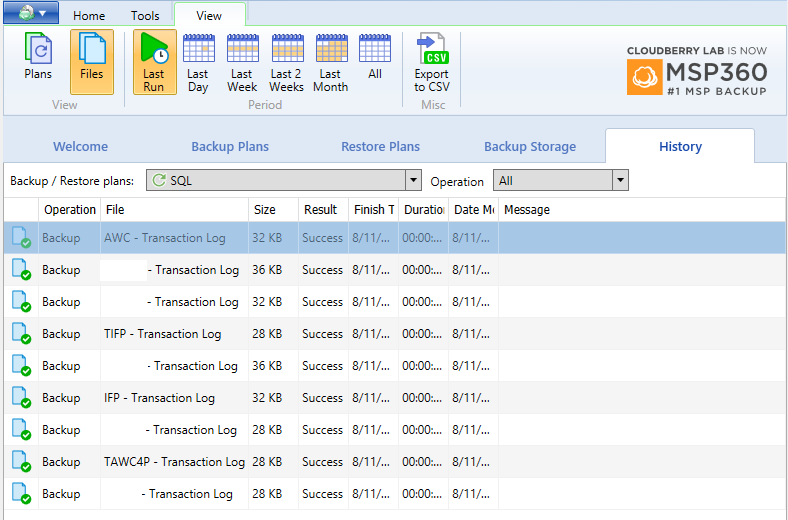
Task: Select the Last Run period
Action: [154, 62]
